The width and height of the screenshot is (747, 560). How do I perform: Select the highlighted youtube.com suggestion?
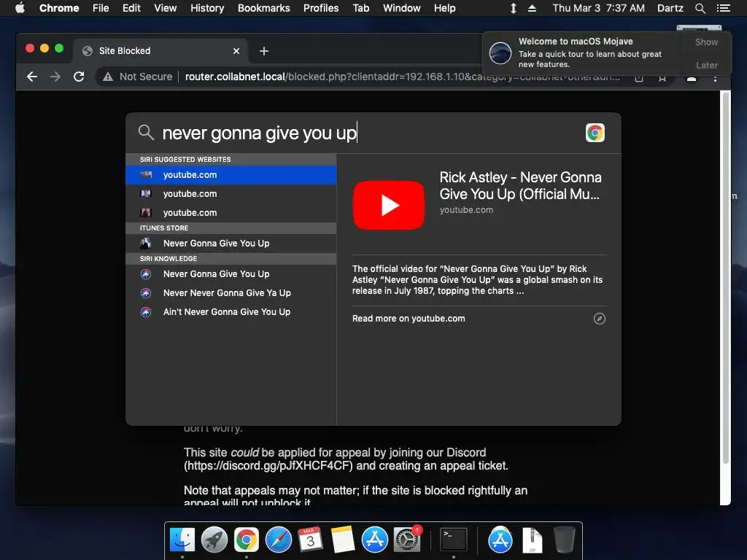click(x=231, y=175)
